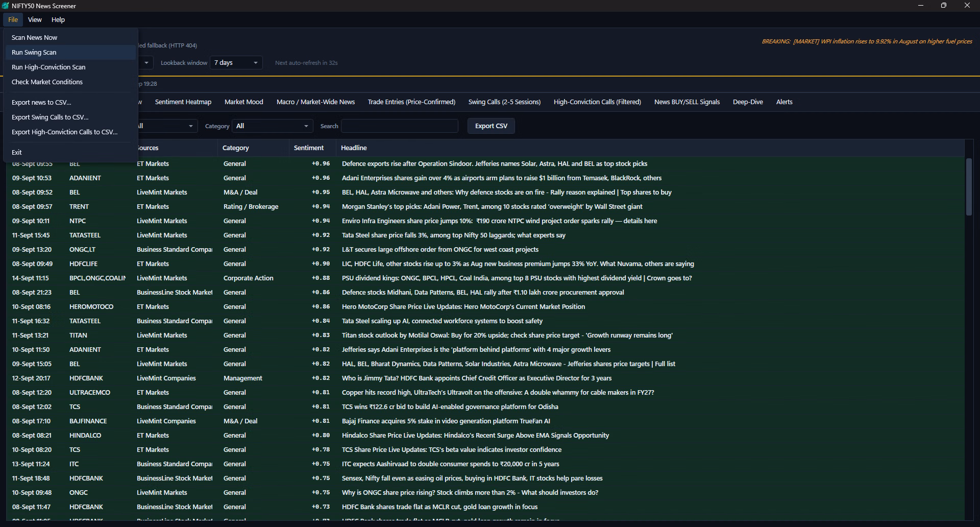Viewport: 980px width, 527px height.
Task: Click the NIFTY50 News Screener app icon
Action: click(6, 6)
